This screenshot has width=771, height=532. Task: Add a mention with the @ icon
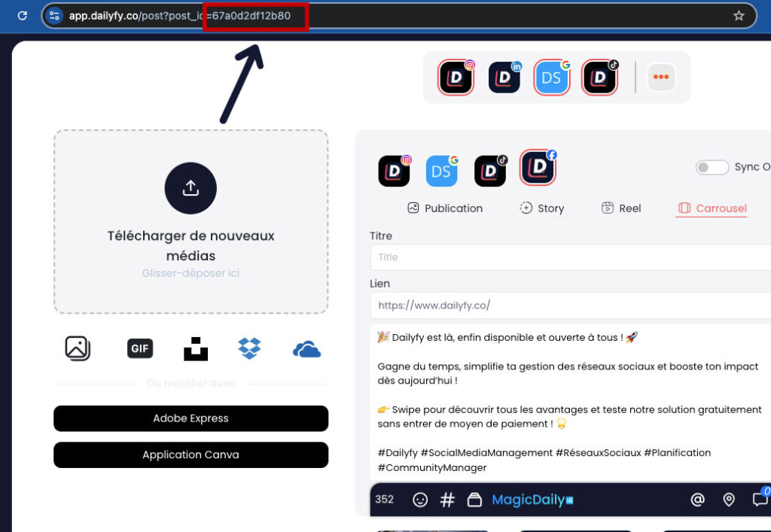coord(697,500)
